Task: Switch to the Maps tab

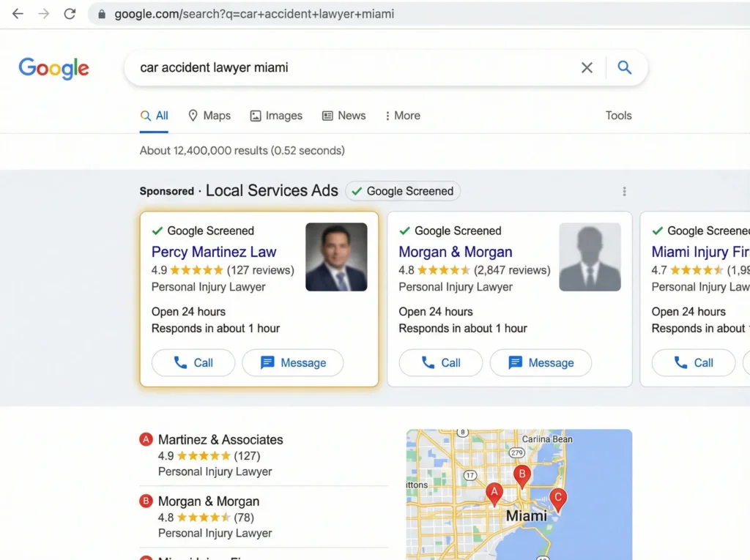Action: coord(209,116)
